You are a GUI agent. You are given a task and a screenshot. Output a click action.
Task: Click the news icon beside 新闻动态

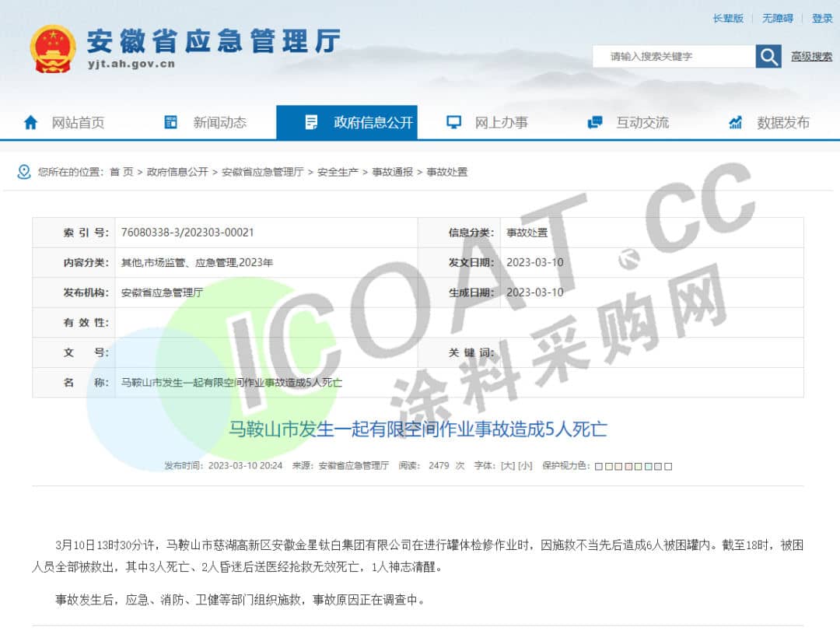coord(171,122)
